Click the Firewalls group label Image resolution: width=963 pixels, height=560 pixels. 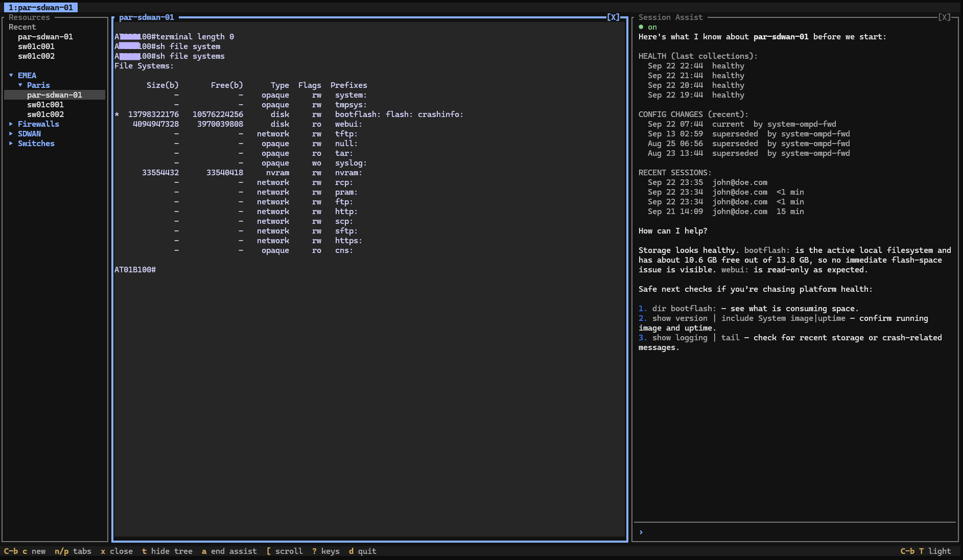point(38,124)
